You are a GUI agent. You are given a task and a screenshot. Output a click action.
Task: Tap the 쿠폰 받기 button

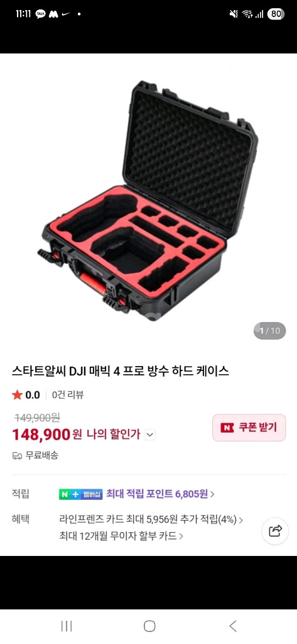tap(249, 428)
